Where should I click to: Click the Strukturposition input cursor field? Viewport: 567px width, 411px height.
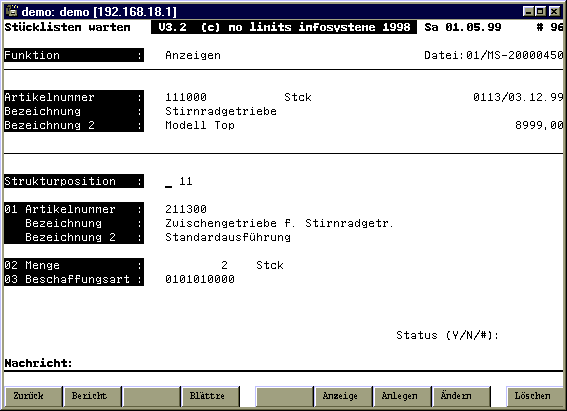coord(169,181)
